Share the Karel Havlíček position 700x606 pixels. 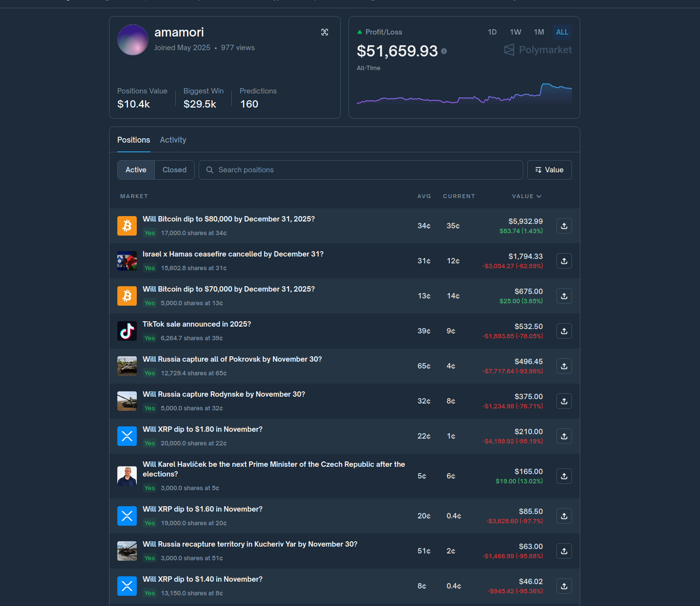click(564, 476)
